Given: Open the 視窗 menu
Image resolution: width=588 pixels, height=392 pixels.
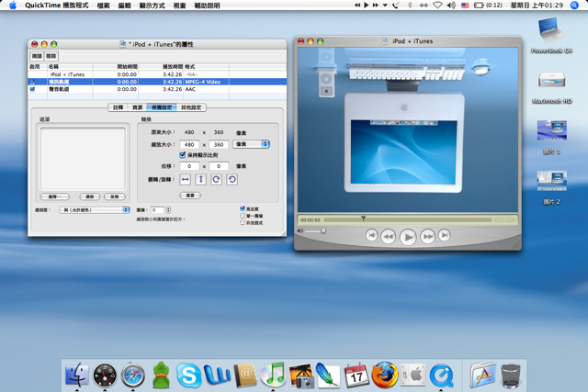Looking at the screenshot, I should (180, 6).
